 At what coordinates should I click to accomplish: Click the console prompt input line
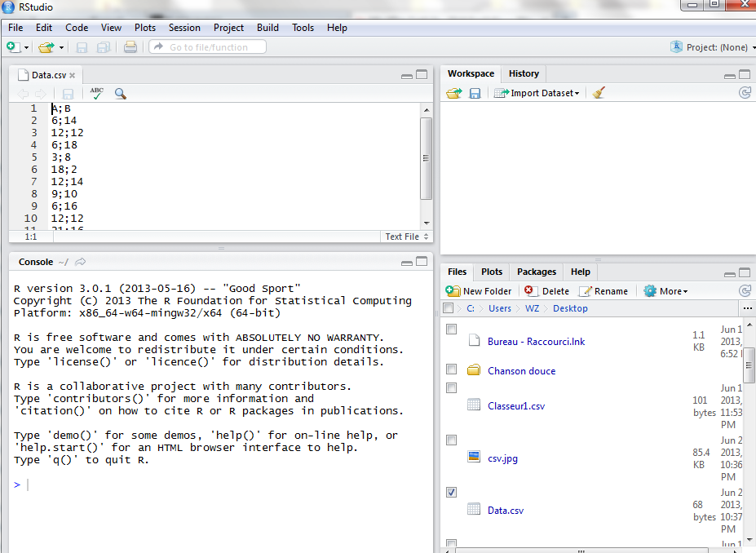[x=222, y=485]
